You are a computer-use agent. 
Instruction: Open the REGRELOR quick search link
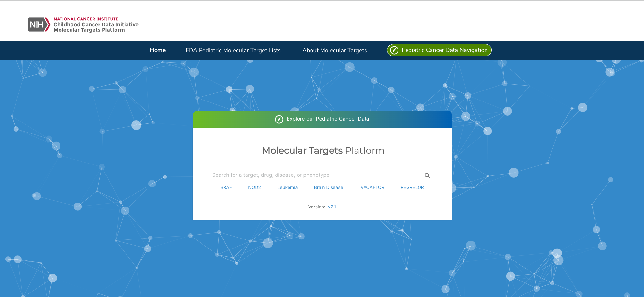coord(412,187)
